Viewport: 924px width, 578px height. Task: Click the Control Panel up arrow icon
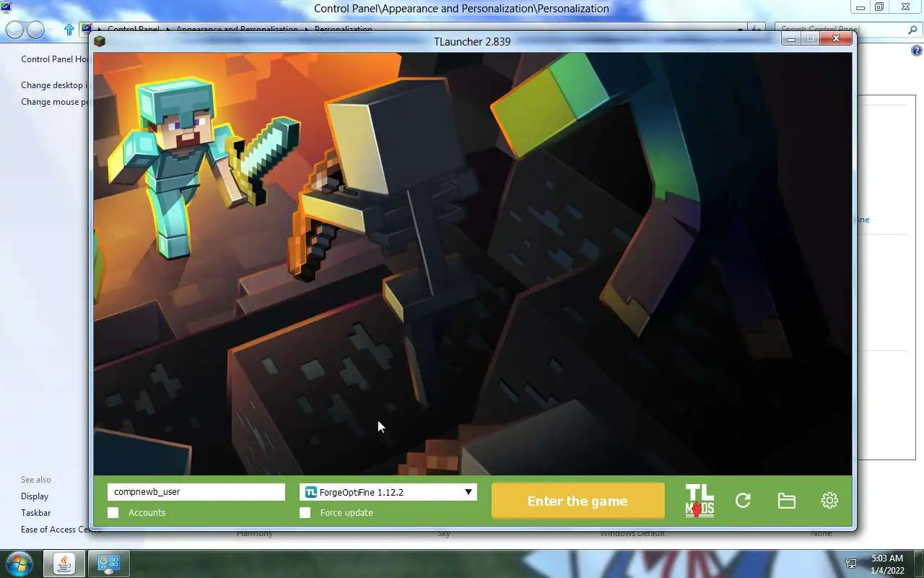69,30
